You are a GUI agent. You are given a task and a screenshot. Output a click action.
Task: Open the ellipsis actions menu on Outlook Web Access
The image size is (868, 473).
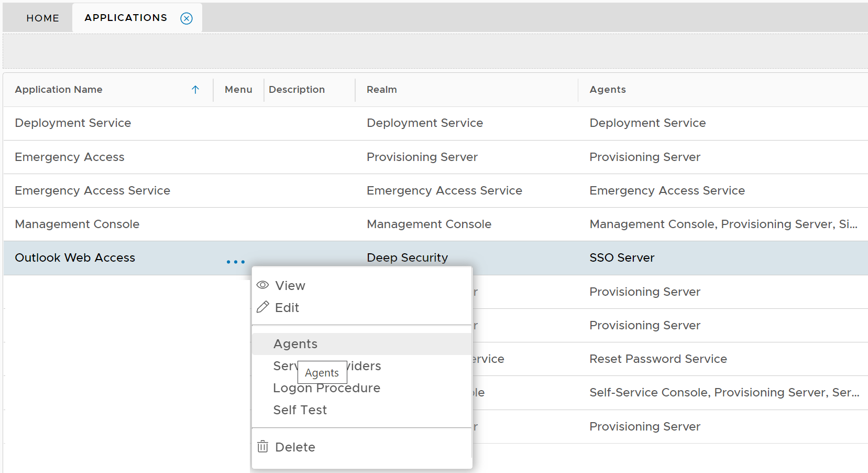point(235,261)
